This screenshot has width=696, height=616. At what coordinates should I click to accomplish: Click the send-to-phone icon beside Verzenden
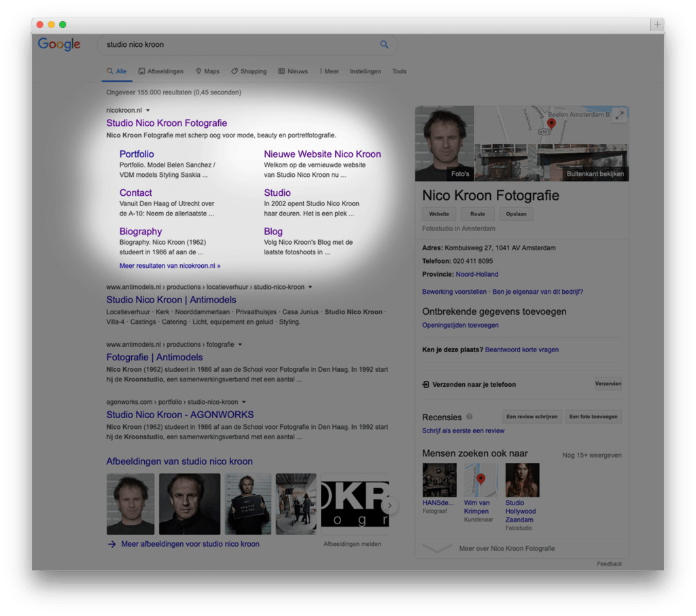pyautogui.click(x=425, y=384)
